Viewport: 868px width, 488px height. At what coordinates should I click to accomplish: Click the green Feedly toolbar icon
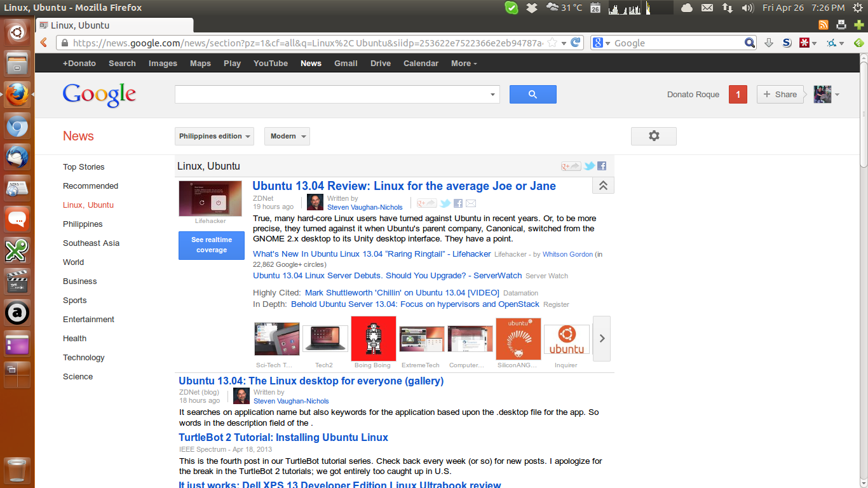(858, 43)
